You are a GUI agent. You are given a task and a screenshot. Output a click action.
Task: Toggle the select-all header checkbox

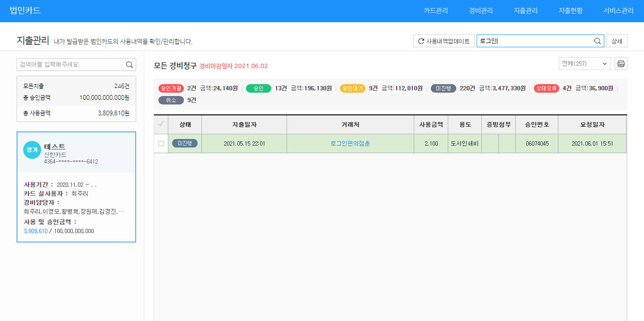tap(161, 124)
